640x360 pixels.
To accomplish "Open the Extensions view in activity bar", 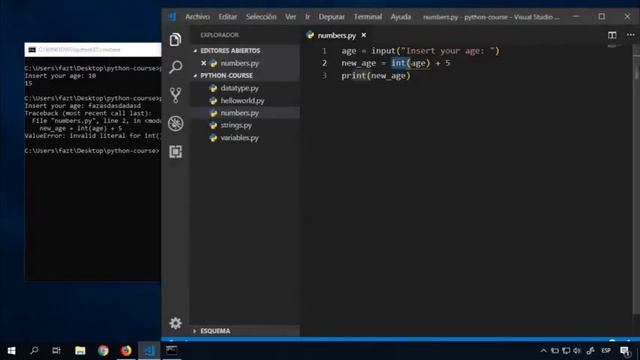I will pyautogui.click(x=176, y=151).
